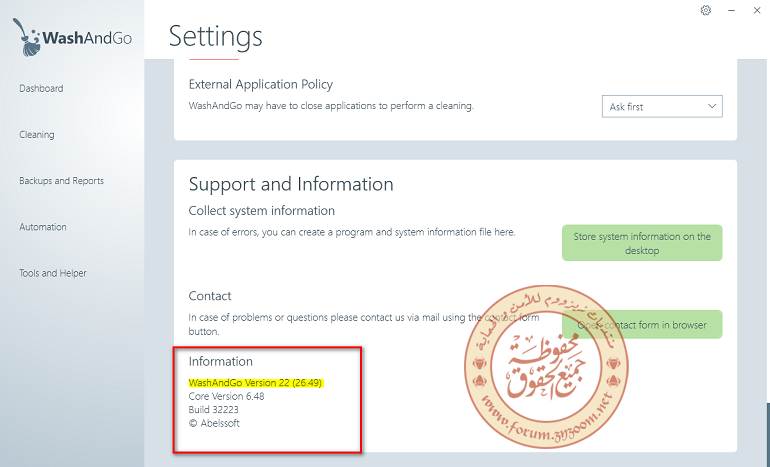Click the Build 32223 text
Image resolution: width=770 pixels, height=467 pixels.
coord(214,410)
